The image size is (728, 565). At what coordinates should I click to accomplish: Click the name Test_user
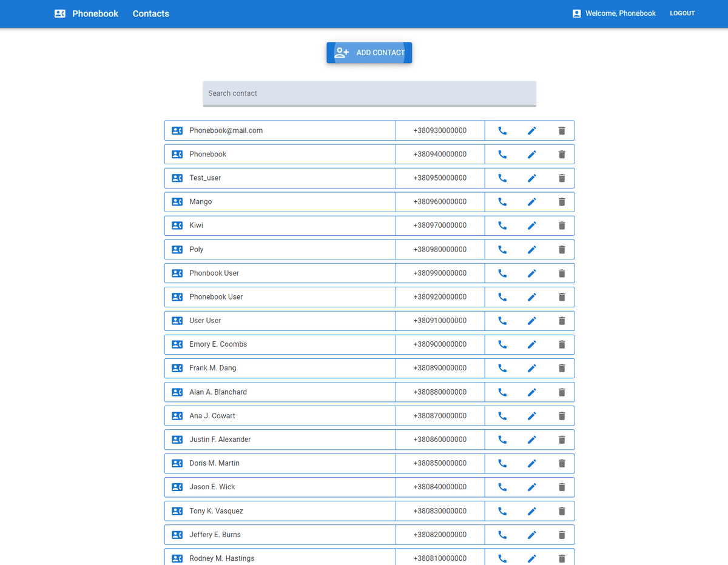click(x=205, y=178)
